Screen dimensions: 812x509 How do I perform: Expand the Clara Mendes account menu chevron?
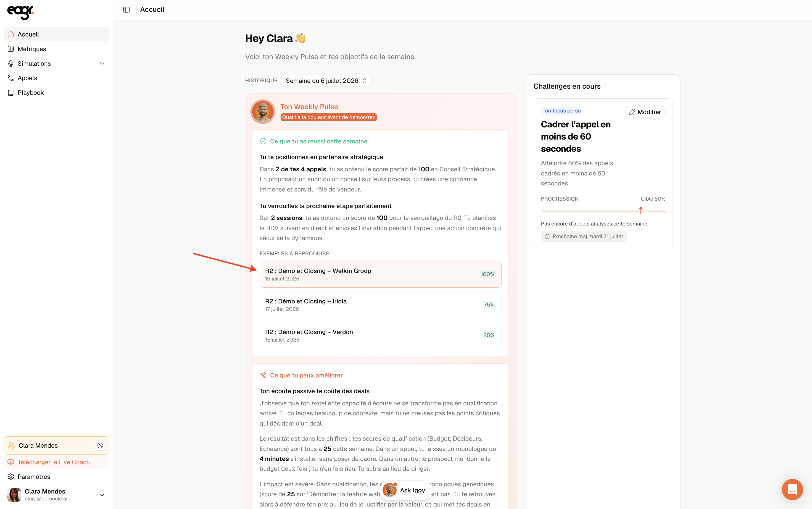[x=102, y=495]
